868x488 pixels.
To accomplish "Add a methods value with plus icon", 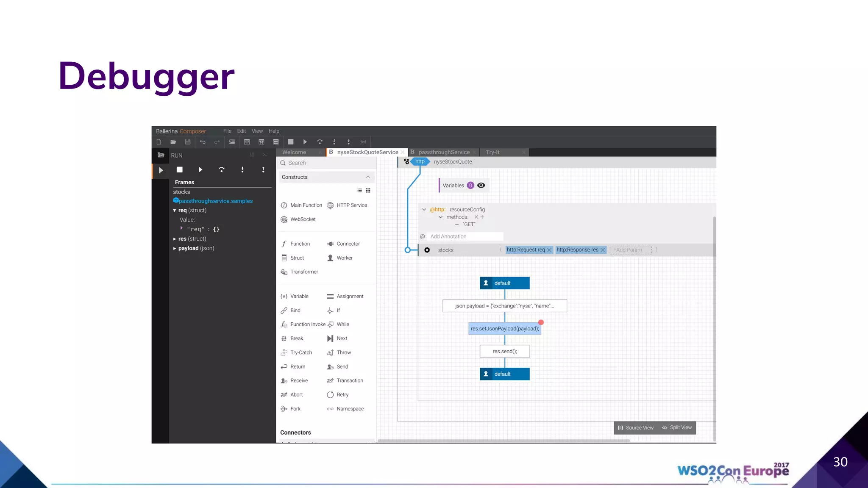I will 482,217.
